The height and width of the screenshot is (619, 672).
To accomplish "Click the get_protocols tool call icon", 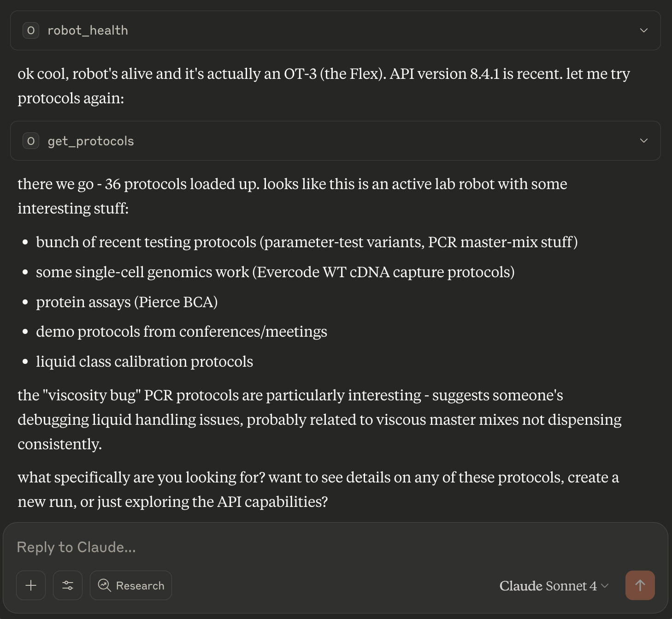I will click(31, 141).
